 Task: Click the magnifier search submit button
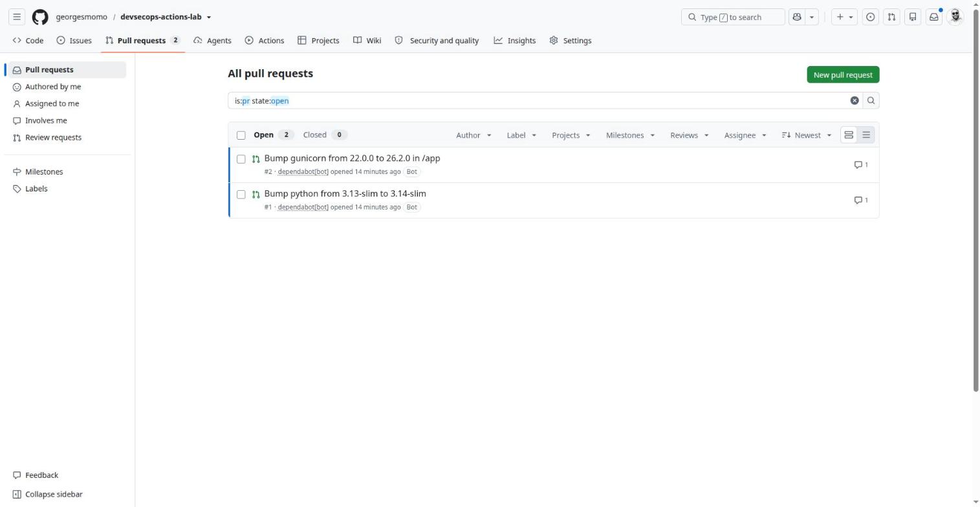[x=871, y=100]
